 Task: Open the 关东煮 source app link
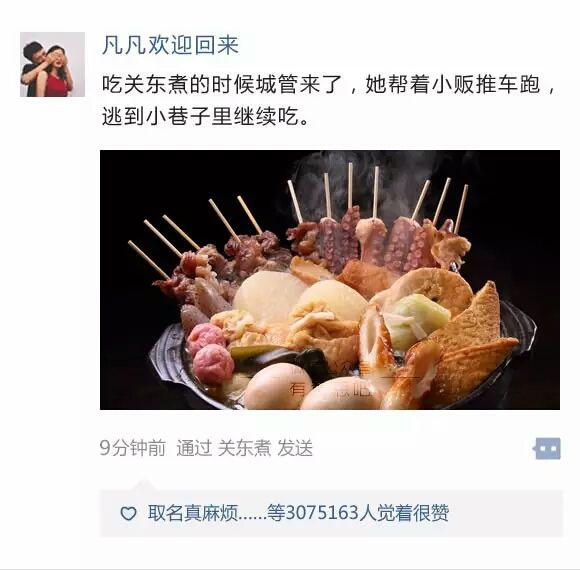pyautogui.click(x=244, y=448)
